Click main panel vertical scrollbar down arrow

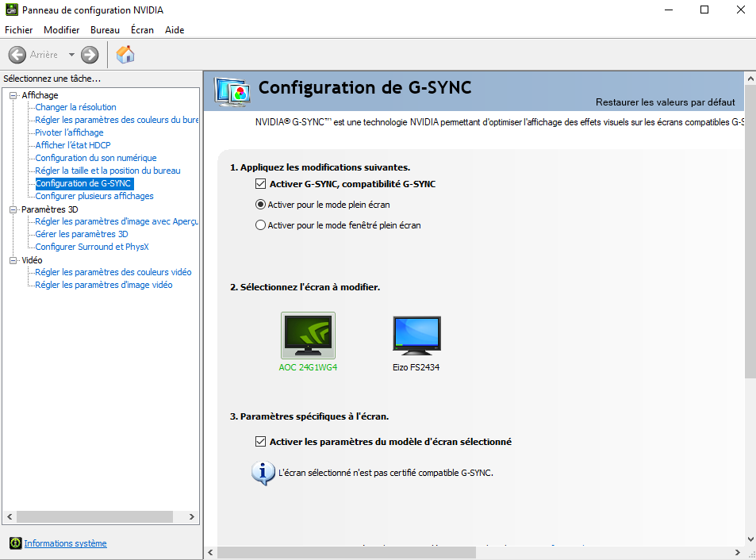[750, 539]
